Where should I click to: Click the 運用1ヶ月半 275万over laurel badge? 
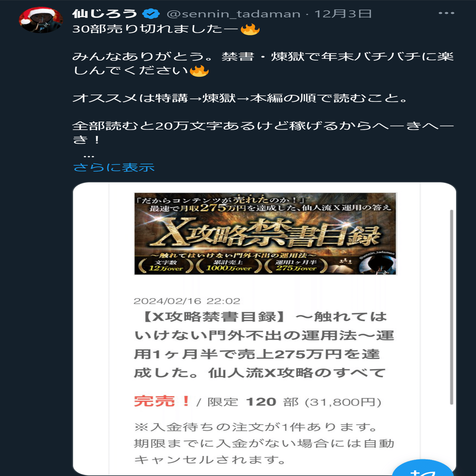click(x=296, y=266)
